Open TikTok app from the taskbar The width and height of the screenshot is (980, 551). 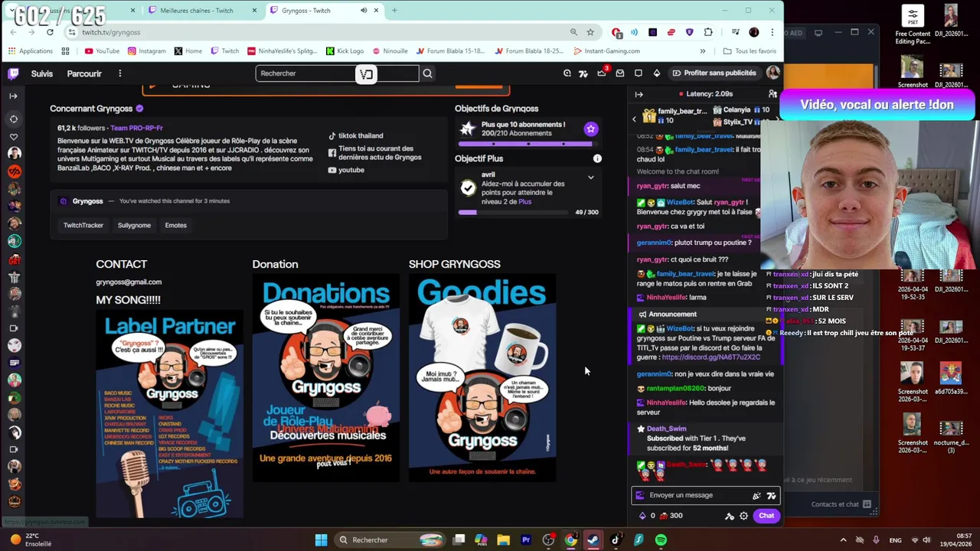(x=616, y=540)
